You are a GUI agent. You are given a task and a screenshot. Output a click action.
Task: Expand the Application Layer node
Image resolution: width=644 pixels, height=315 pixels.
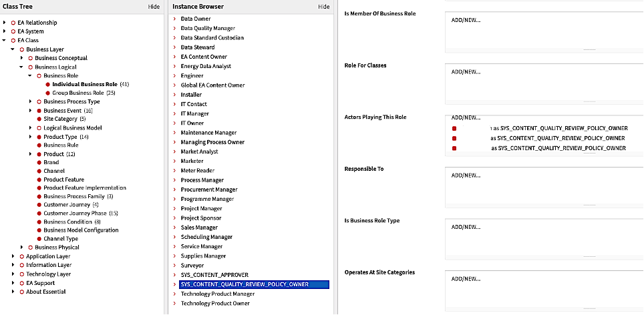pyautogui.click(x=13, y=256)
